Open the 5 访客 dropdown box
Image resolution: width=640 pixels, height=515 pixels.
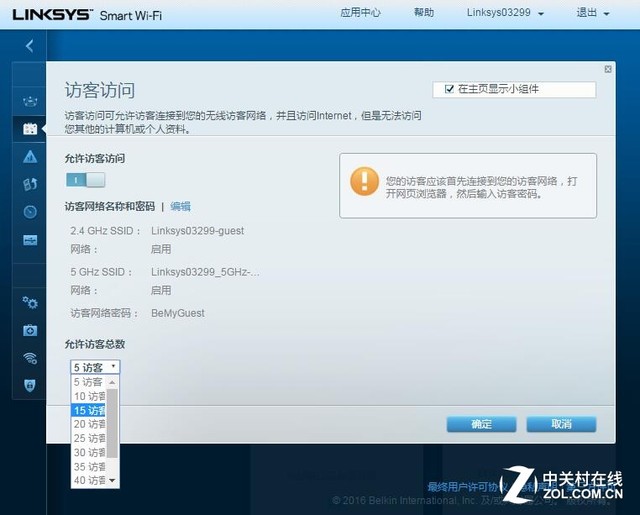[95, 367]
